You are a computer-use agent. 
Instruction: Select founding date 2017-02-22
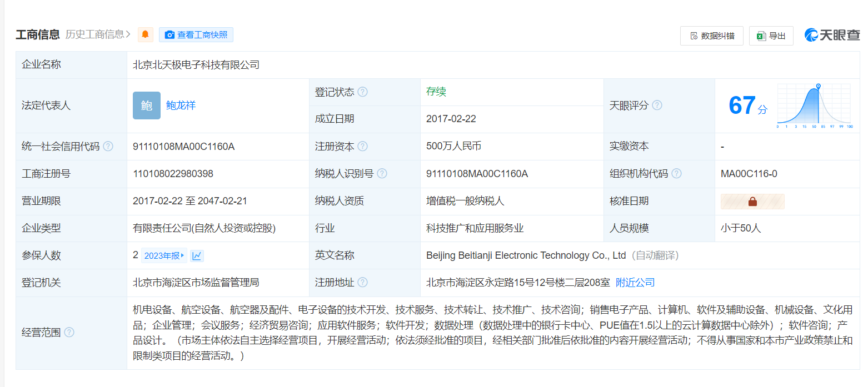coord(451,119)
